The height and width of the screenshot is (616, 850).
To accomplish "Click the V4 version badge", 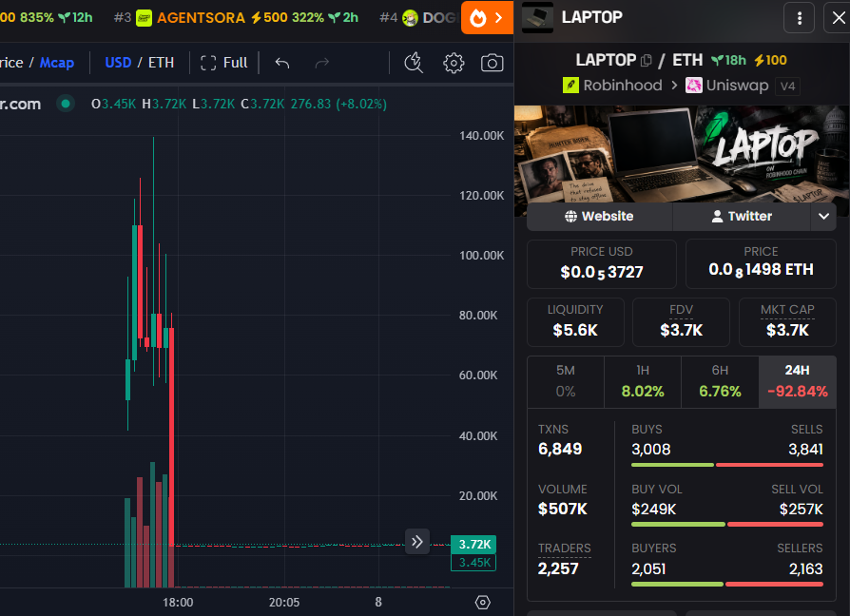I will point(787,87).
